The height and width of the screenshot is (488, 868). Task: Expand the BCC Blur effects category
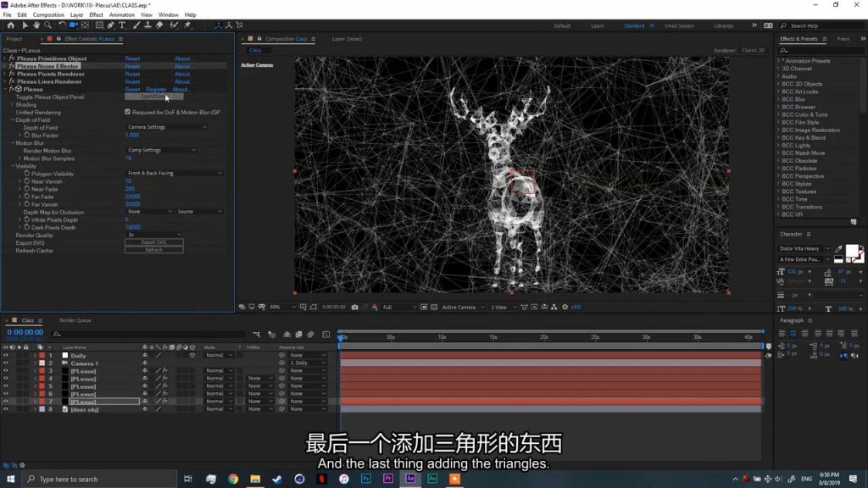[778, 100]
